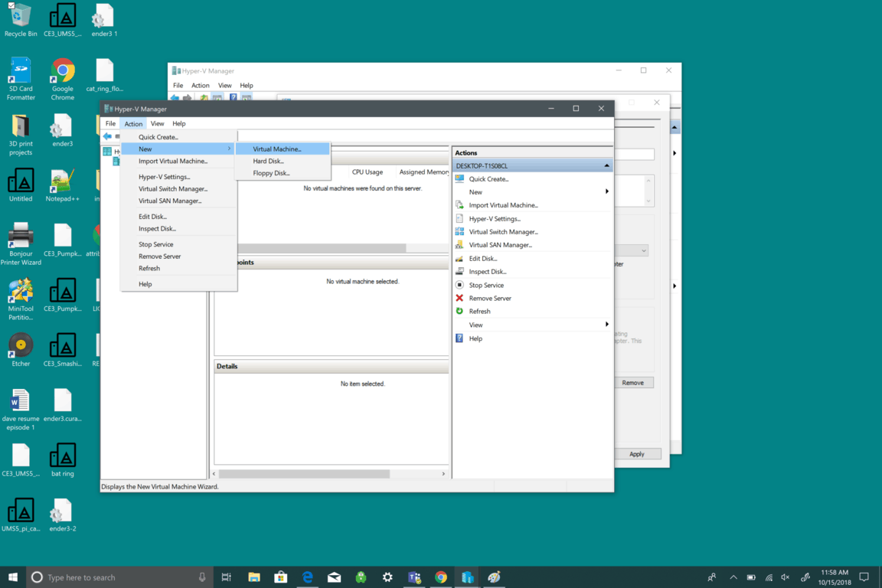Click Hyper-V Manager icon in the taskbar
The height and width of the screenshot is (588, 882).
467,577
